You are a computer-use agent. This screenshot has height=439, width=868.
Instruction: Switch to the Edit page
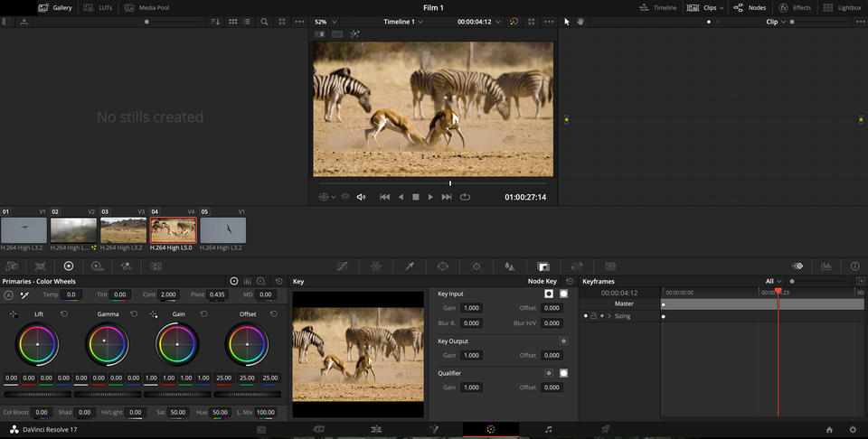[376, 429]
